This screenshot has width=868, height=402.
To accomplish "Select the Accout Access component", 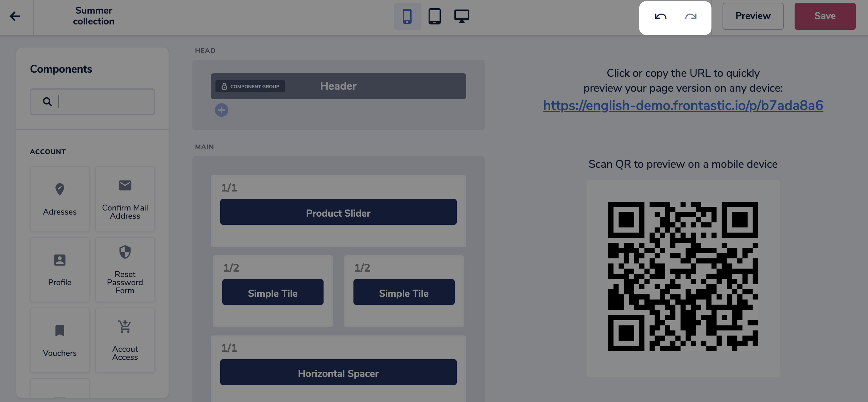I will tap(125, 340).
